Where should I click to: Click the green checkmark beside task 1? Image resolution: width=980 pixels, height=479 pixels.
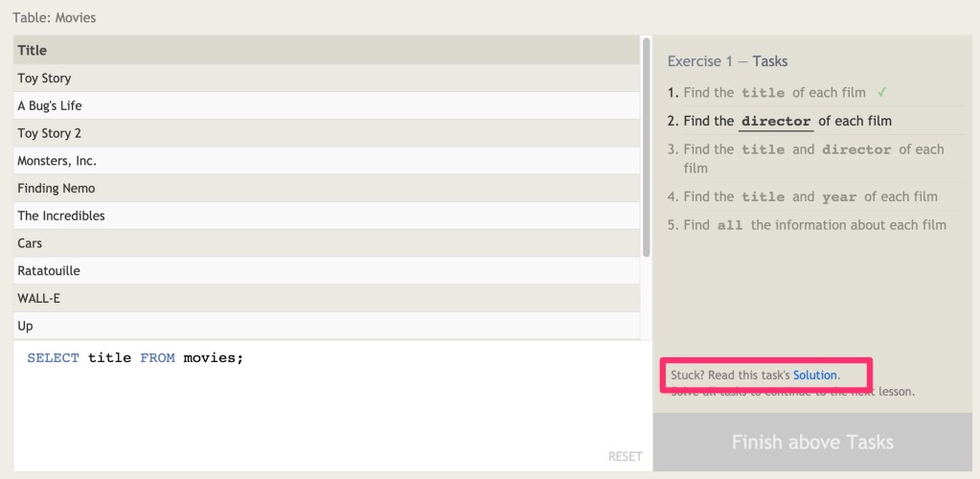(x=881, y=93)
